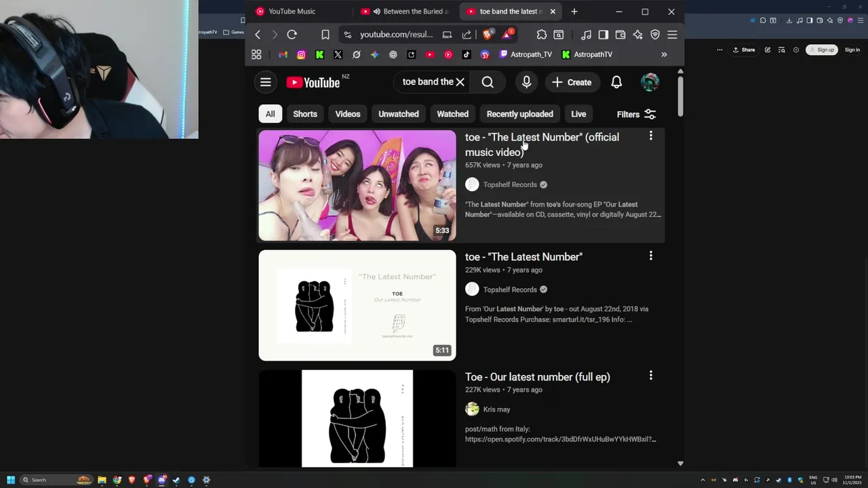Select the All filter chip
Viewport: 868px width, 488px height.
(270, 114)
